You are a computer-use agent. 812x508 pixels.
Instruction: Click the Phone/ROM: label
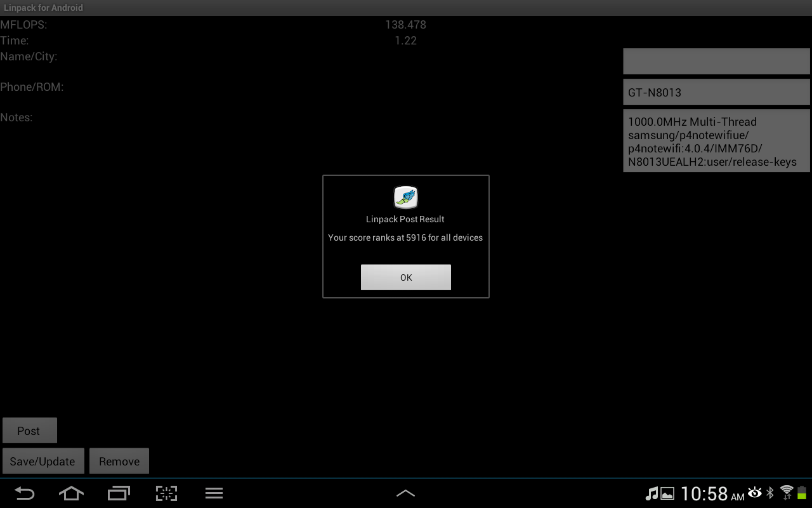click(x=32, y=87)
